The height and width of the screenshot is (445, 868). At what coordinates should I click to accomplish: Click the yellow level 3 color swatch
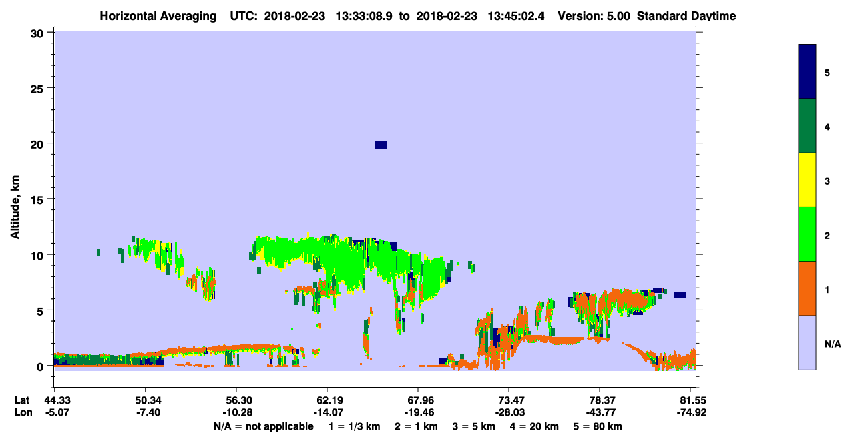click(x=807, y=180)
